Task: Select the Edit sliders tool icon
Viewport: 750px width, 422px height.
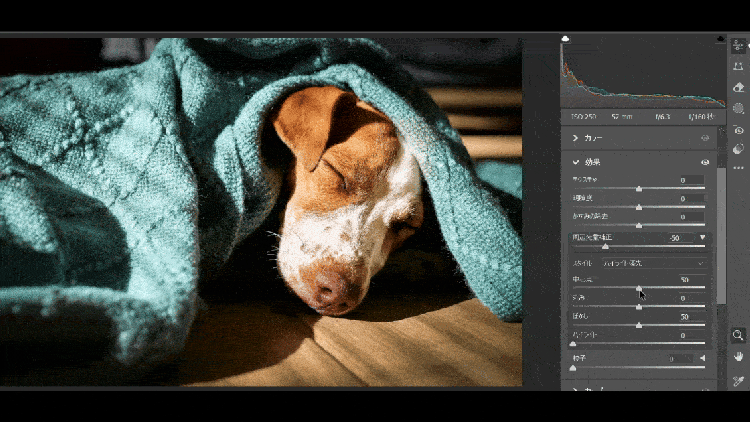Action: (739, 46)
